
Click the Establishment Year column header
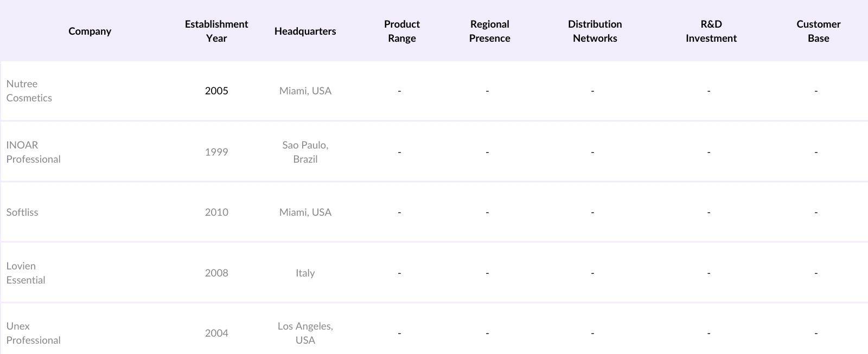pos(216,31)
